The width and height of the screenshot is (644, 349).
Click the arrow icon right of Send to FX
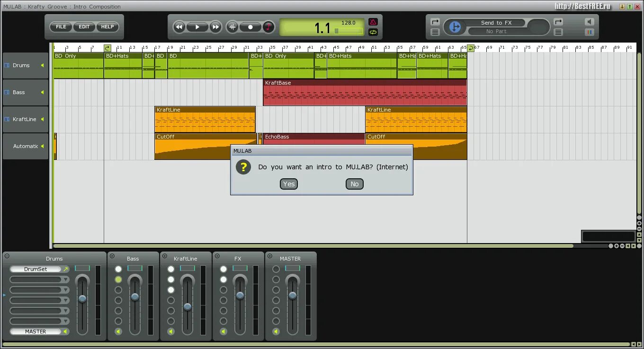(x=558, y=22)
